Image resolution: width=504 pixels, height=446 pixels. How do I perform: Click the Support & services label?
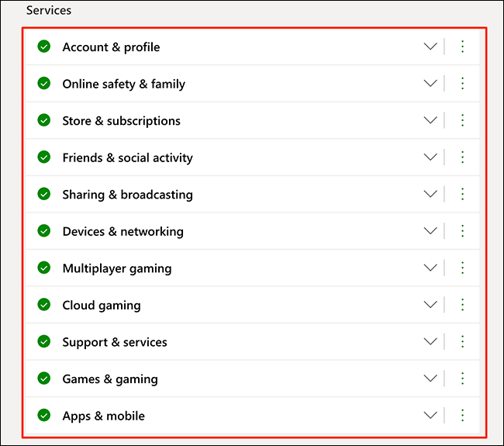click(x=115, y=342)
